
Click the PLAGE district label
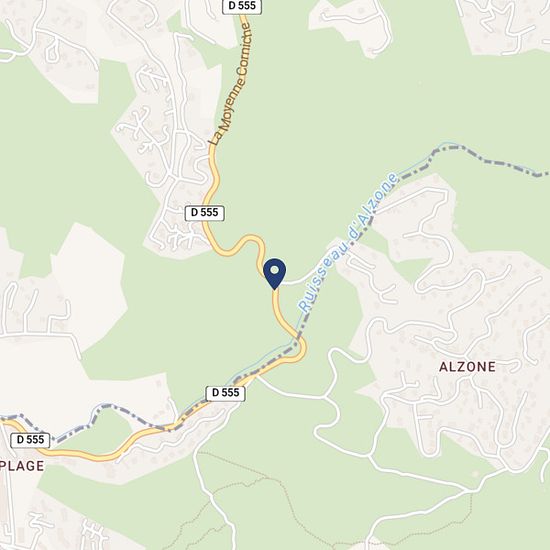[x=22, y=466]
